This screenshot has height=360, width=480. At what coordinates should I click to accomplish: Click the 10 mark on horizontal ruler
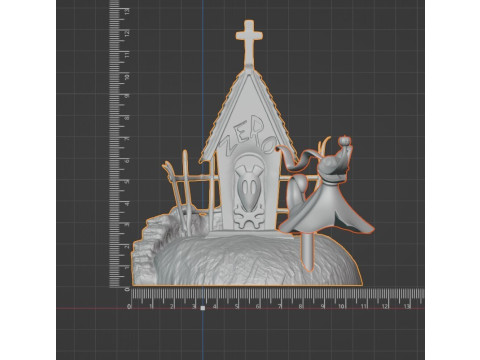(x=342, y=306)
